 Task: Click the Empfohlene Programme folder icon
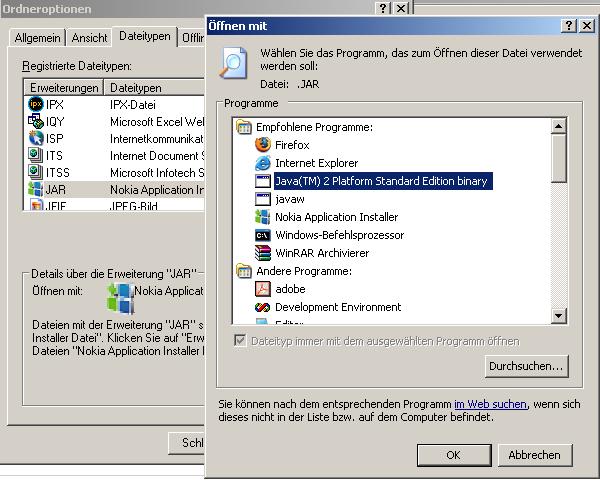(x=244, y=127)
